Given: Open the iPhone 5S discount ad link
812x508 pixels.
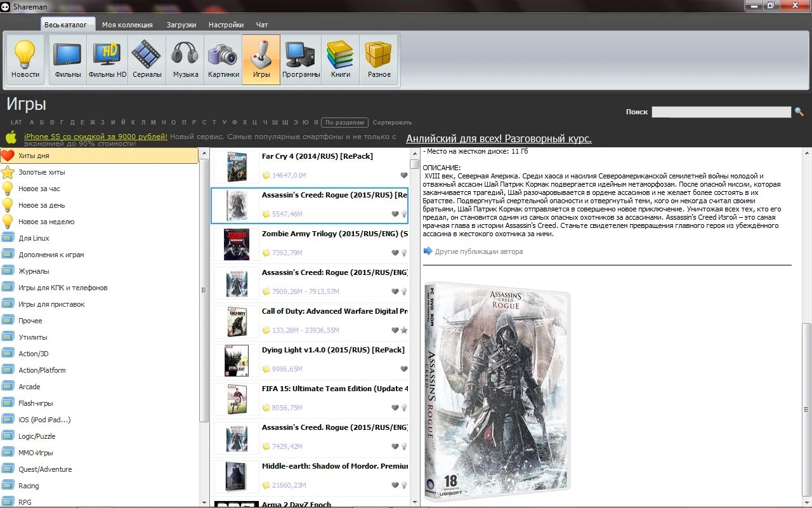Looking at the screenshot, I should [x=96, y=137].
